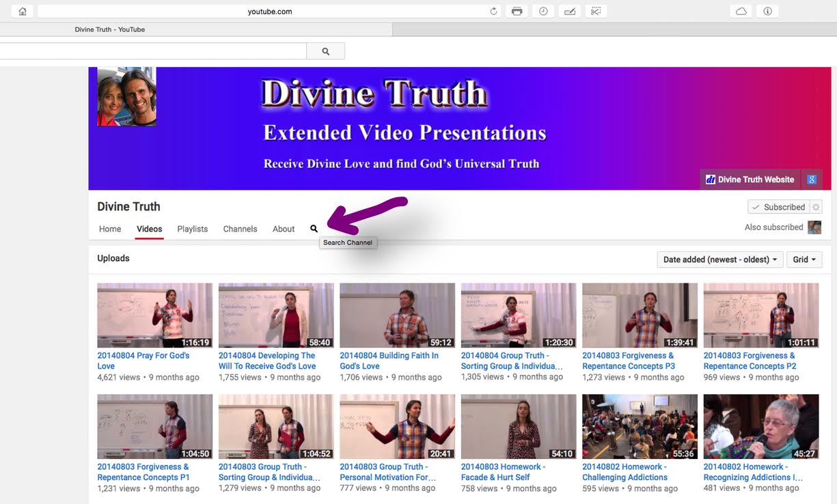Viewport: 837px width, 504px height.
Task: Open the Date added (newest - oldest) dropdown
Action: coord(719,260)
